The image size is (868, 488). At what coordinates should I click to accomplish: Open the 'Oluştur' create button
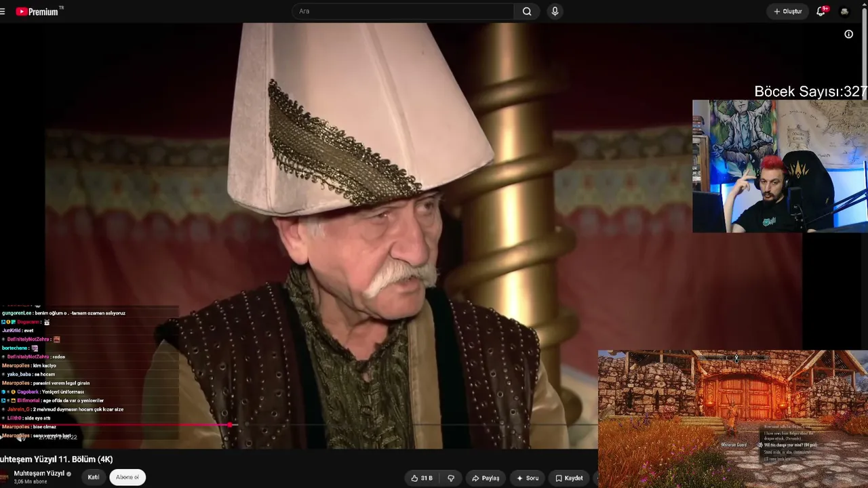(788, 12)
